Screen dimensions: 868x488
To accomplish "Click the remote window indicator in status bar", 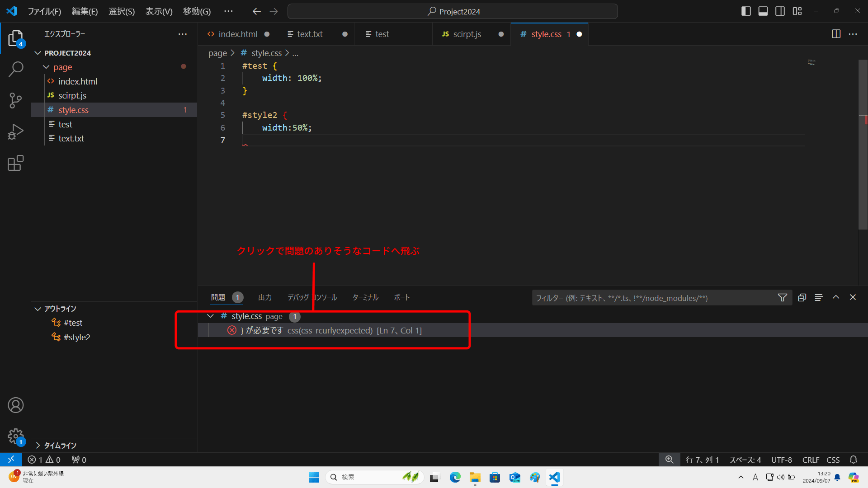I will click(x=11, y=460).
